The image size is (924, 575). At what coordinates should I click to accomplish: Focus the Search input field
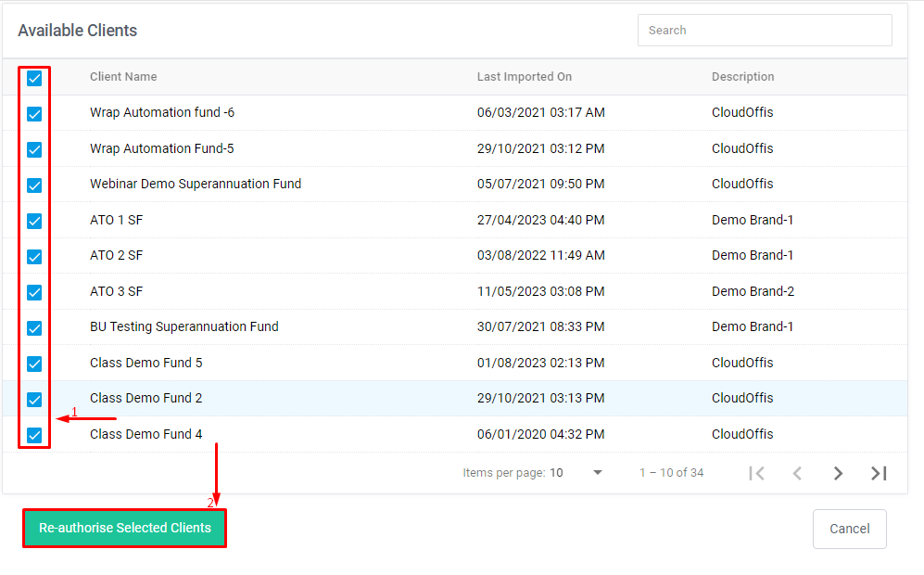765,31
